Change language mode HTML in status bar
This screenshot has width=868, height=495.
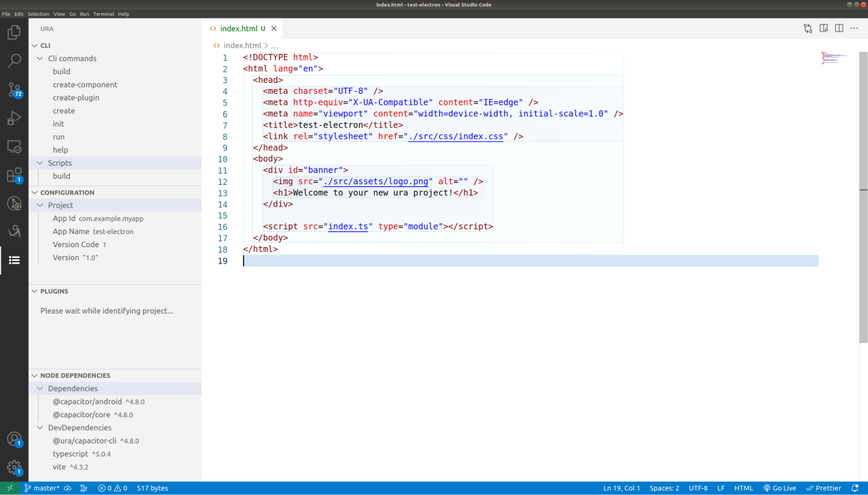tap(744, 488)
